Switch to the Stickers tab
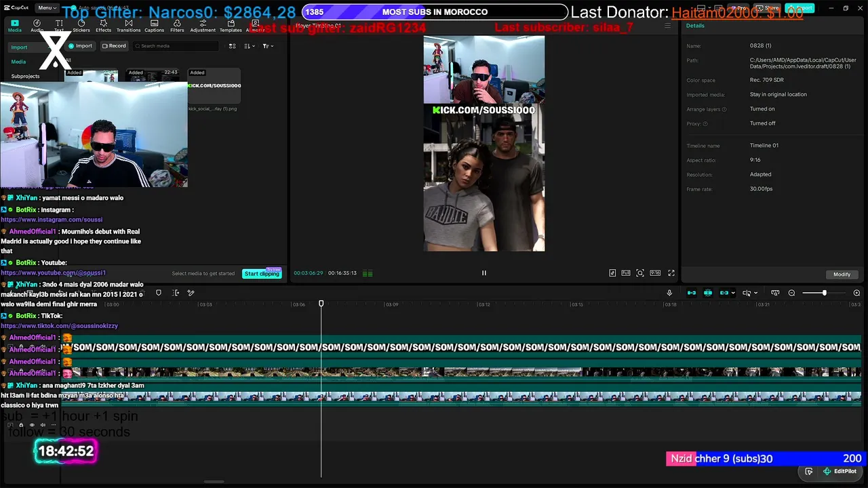The image size is (868, 488). [x=81, y=26]
